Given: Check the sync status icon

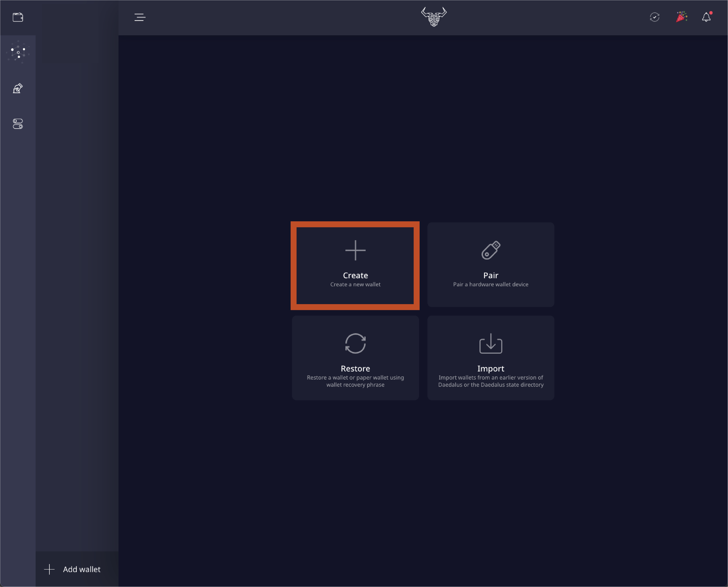Looking at the screenshot, I should [x=655, y=17].
